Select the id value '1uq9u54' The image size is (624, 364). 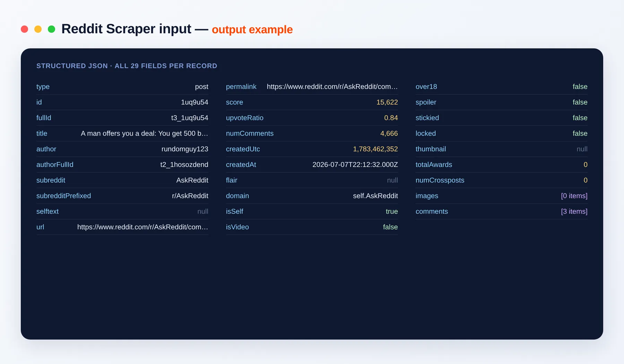pyautogui.click(x=194, y=102)
